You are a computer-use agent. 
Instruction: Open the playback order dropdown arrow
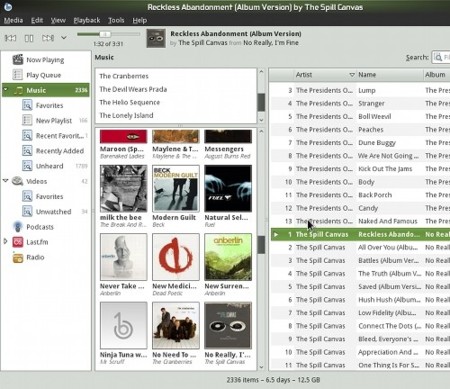coord(64,38)
